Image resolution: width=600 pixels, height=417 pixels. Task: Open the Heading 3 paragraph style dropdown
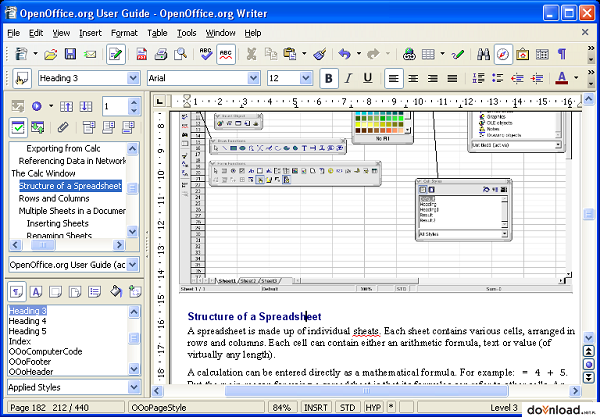click(133, 78)
